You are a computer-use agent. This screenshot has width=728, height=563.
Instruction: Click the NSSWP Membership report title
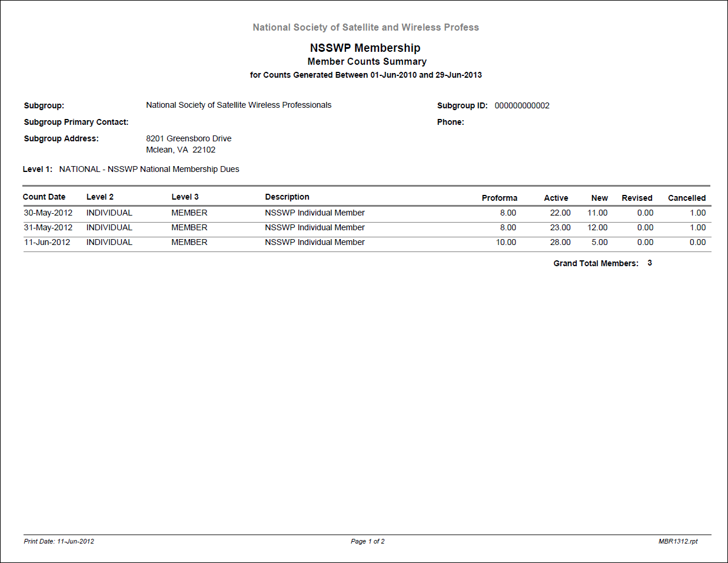click(365, 48)
